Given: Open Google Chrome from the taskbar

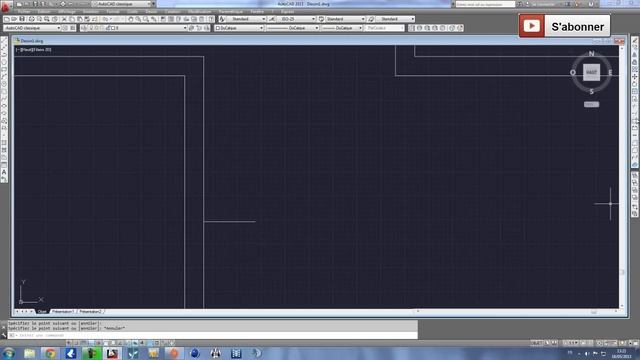Looking at the screenshot, I should click(x=50, y=353).
